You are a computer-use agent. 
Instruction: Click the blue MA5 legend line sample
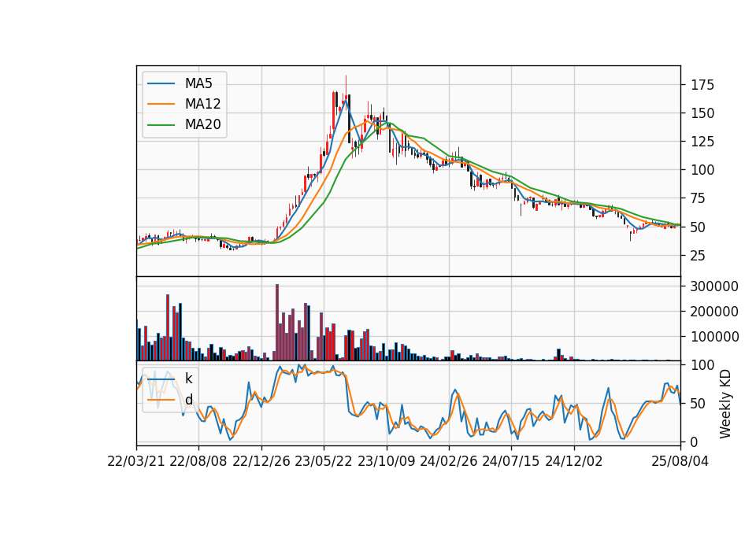[x=161, y=84]
